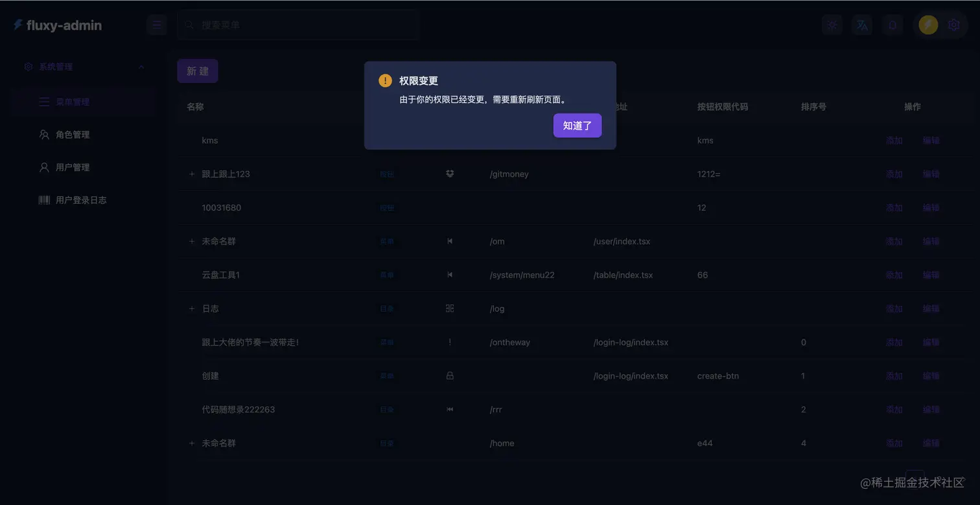Click the kms name cell
The height and width of the screenshot is (505, 980).
point(210,140)
